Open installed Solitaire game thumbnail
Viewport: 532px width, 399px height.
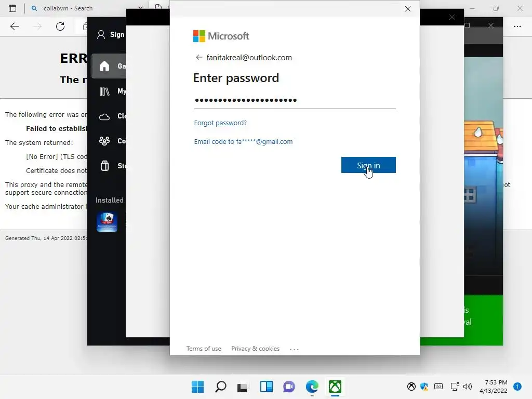[x=107, y=222]
